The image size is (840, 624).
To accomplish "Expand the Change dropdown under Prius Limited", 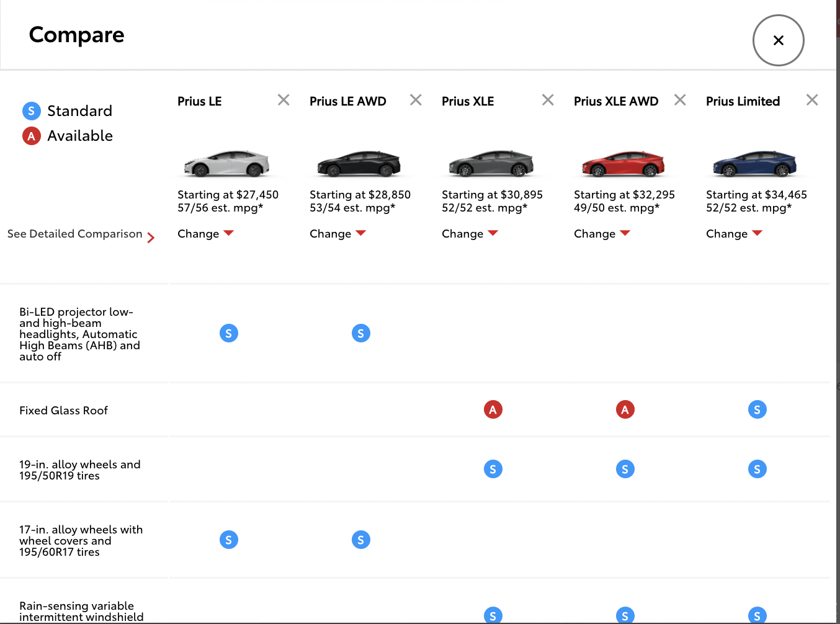I will point(734,234).
